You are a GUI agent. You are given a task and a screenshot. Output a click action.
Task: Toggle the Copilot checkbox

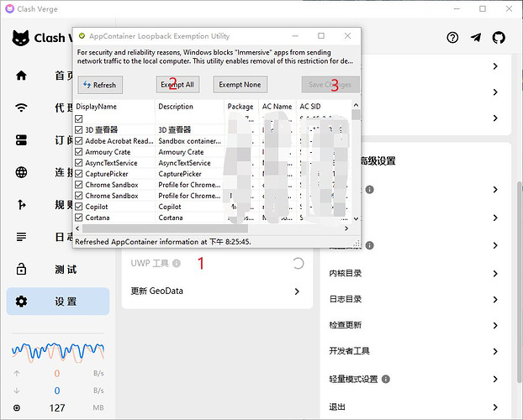point(79,207)
